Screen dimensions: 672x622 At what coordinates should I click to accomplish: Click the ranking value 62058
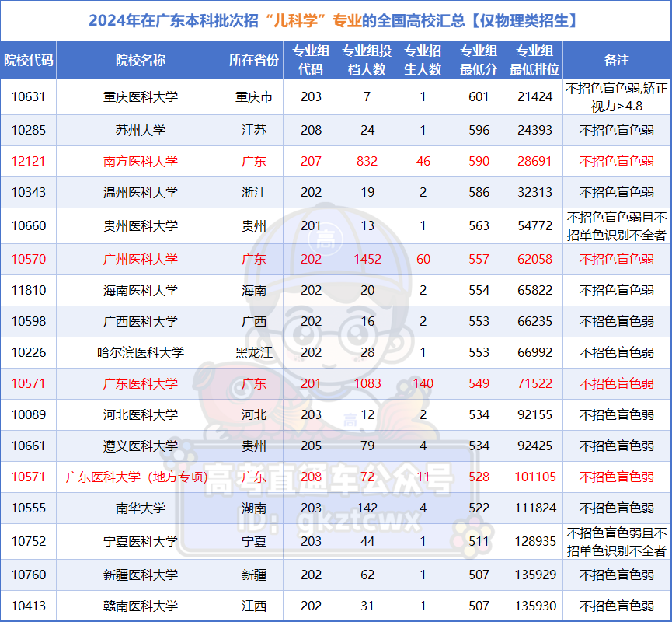coord(534,260)
